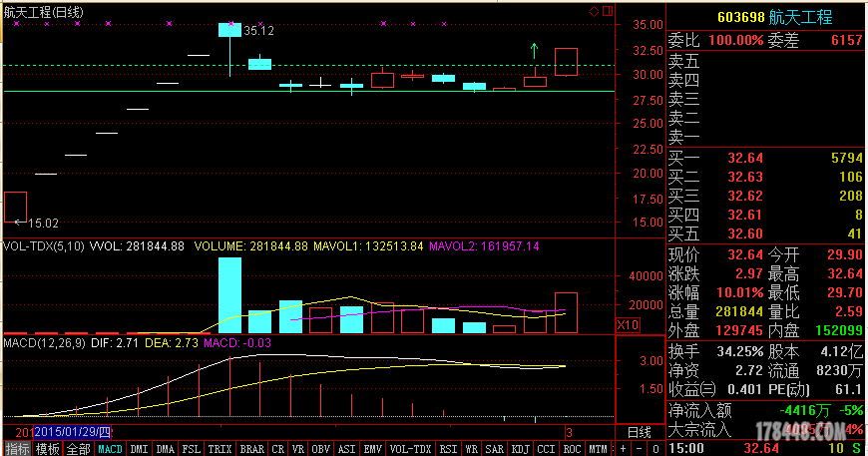Viewport: 868px width, 456px height.
Task: Click the 买一 row at 32.64
Action: point(765,159)
